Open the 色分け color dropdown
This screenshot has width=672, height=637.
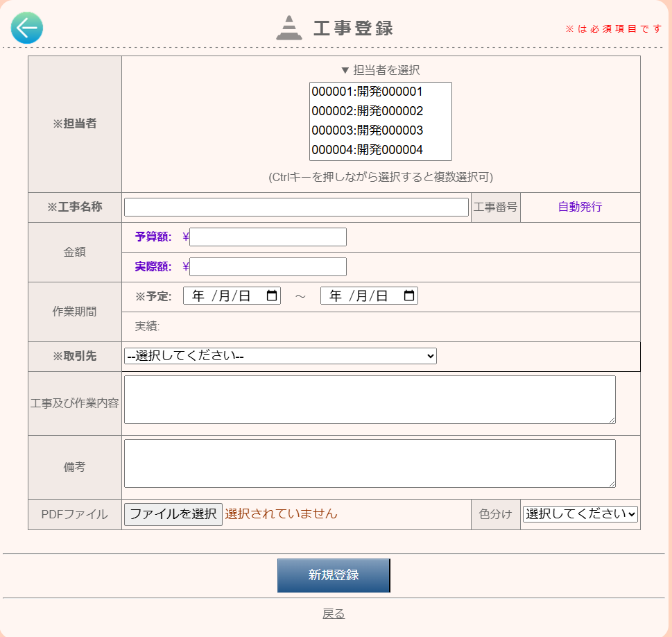tap(580, 514)
